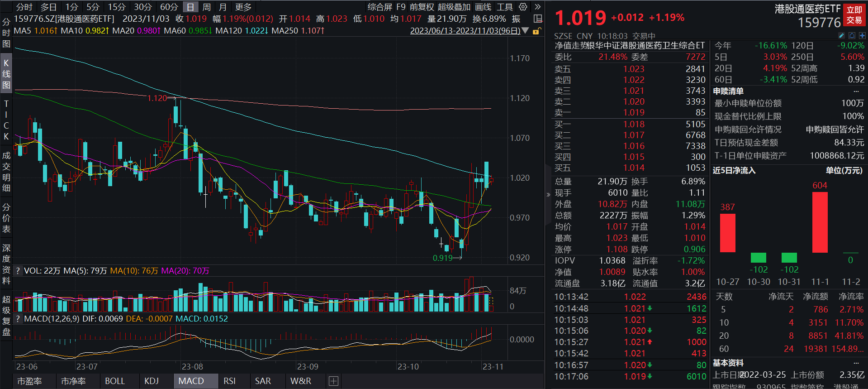Viewport: 868px width, 389px height.
Task: Click the 23-08 time axis label
Action: pos(192,367)
